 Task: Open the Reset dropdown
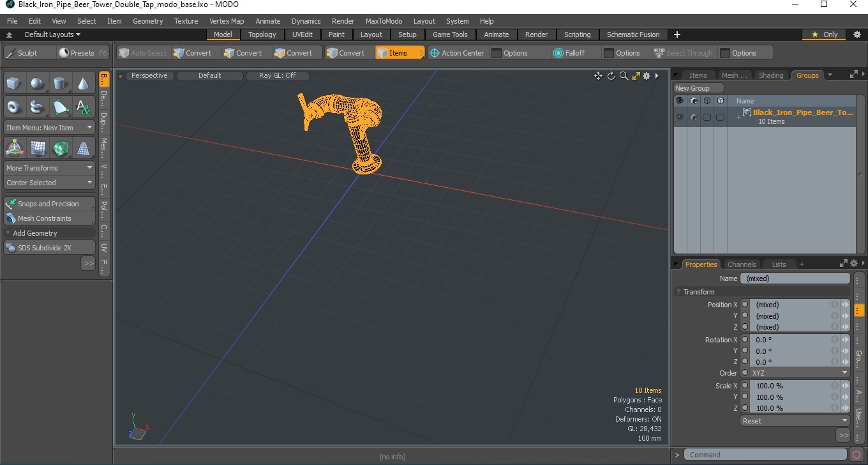[x=795, y=421]
